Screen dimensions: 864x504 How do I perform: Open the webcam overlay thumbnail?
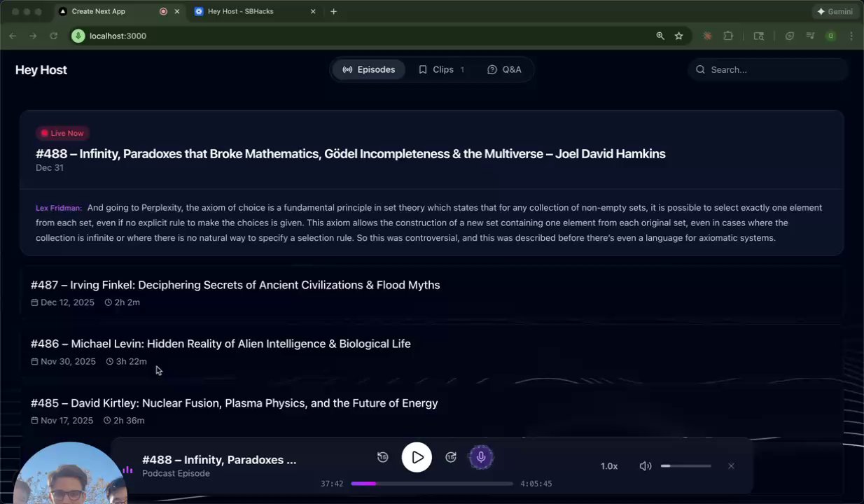tap(69, 473)
